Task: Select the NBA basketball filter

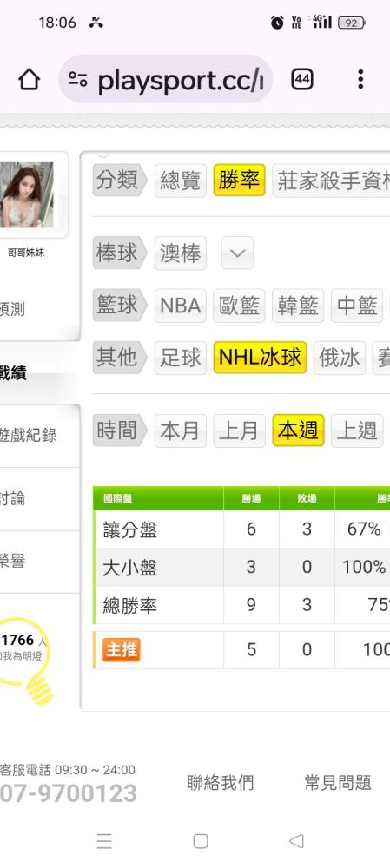Action: (x=181, y=306)
